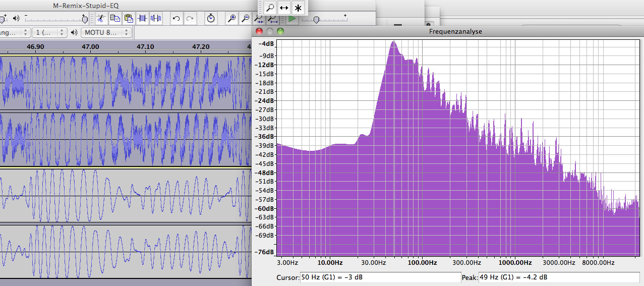The width and height of the screenshot is (644, 286).
Task: Click the -36dB label on the level axis
Action: tap(265, 136)
